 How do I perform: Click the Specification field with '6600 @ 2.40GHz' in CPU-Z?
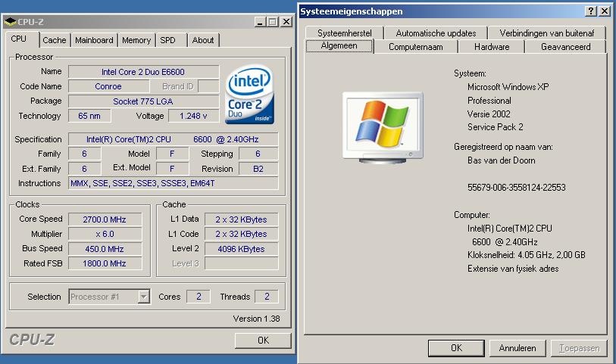[173, 139]
